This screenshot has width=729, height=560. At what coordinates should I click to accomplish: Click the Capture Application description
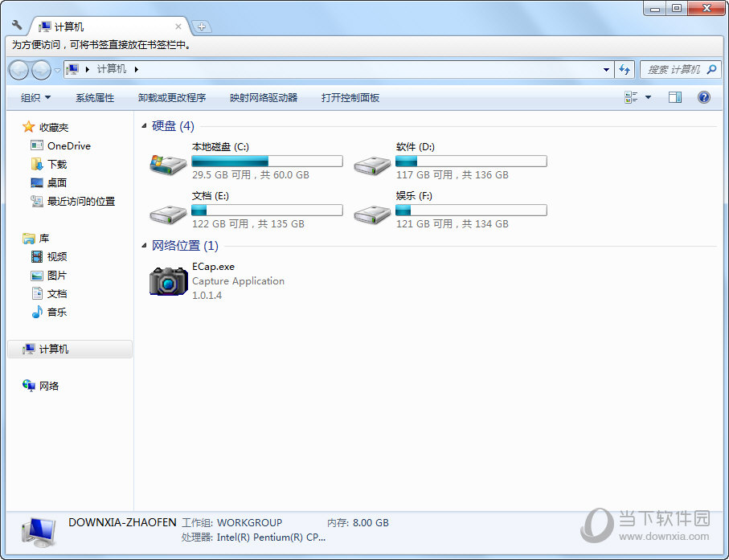238,281
